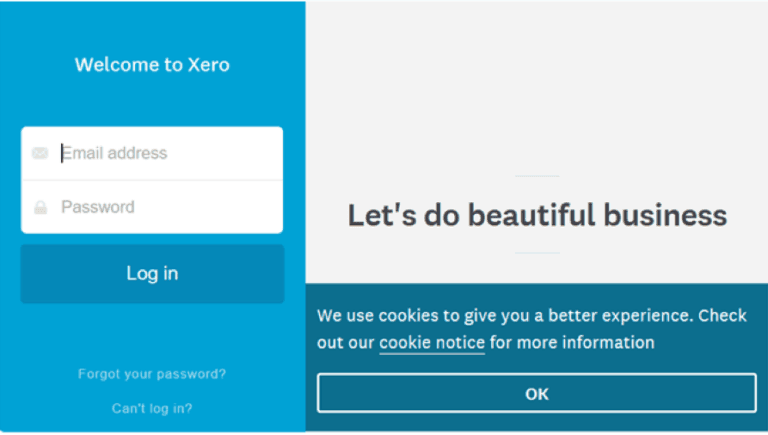Image resolution: width=768 pixels, height=435 pixels.
Task: Focus the Password input field
Action: pyautogui.click(x=165, y=207)
